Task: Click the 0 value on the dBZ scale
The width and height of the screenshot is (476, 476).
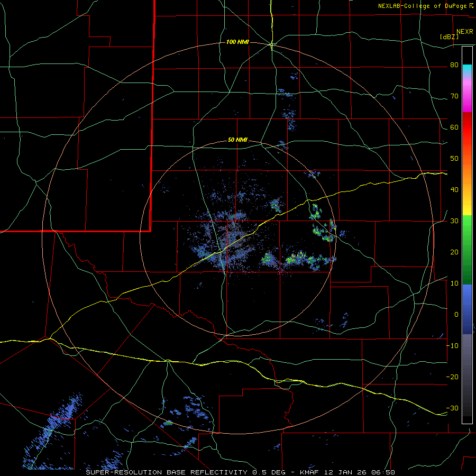Action: (456, 315)
